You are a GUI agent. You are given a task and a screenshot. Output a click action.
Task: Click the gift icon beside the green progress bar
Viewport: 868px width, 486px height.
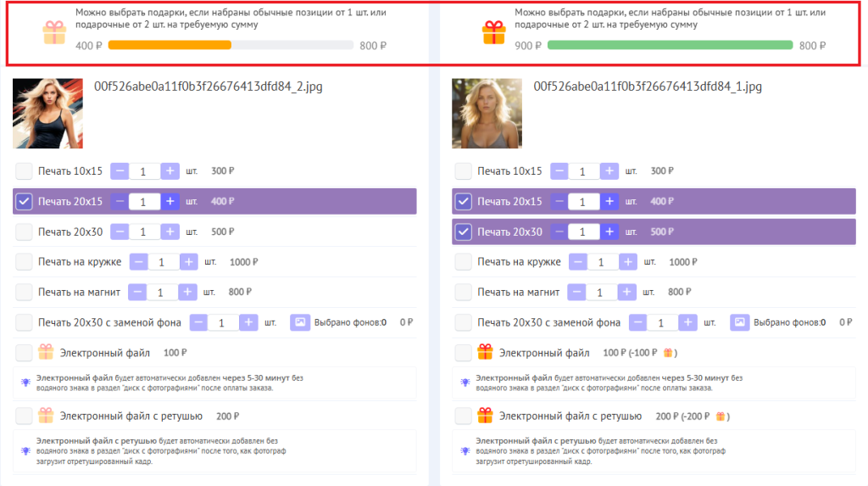coord(493,33)
